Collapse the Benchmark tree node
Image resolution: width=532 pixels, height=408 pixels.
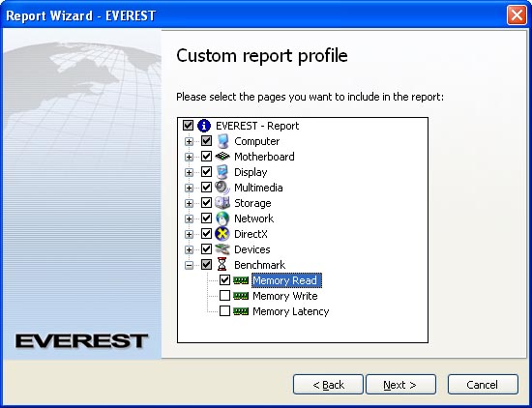tap(189, 265)
